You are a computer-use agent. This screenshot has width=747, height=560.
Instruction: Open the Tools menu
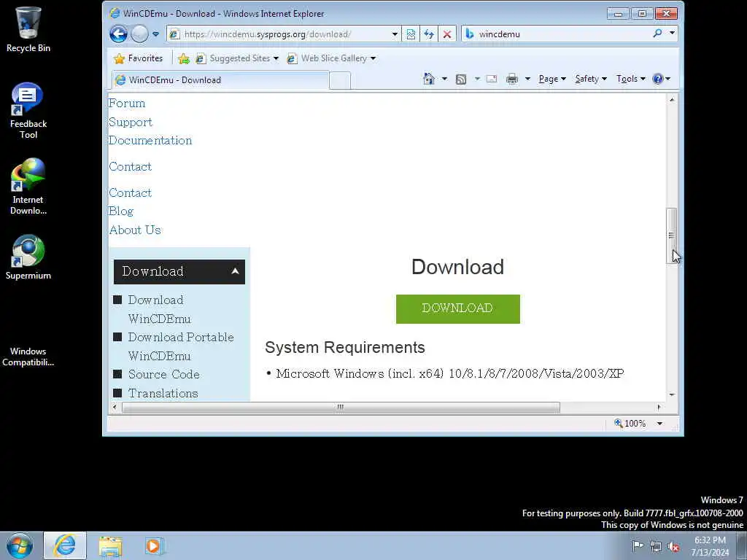click(630, 79)
